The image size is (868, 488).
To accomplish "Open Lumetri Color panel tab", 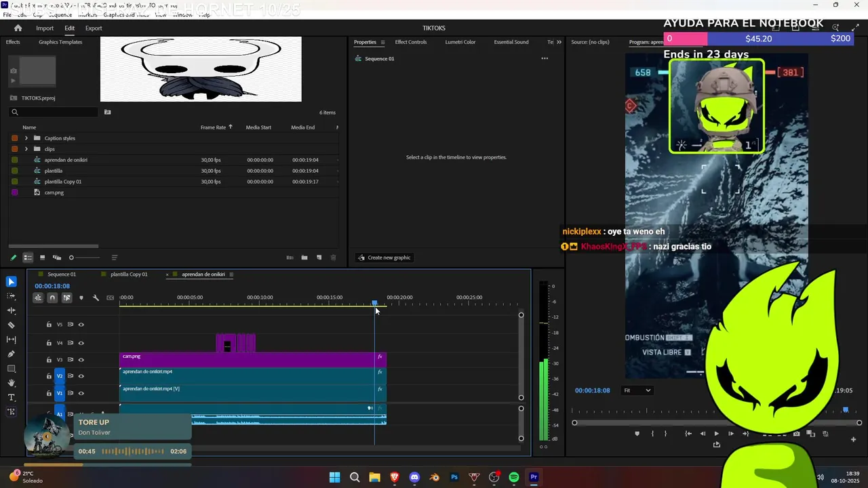I will pyautogui.click(x=460, y=42).
